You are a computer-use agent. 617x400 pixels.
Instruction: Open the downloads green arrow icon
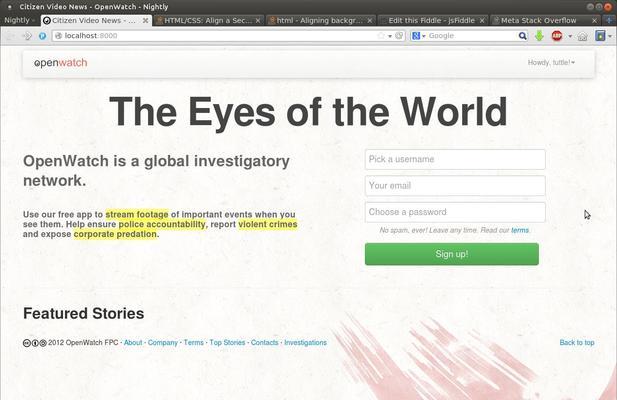539,36
